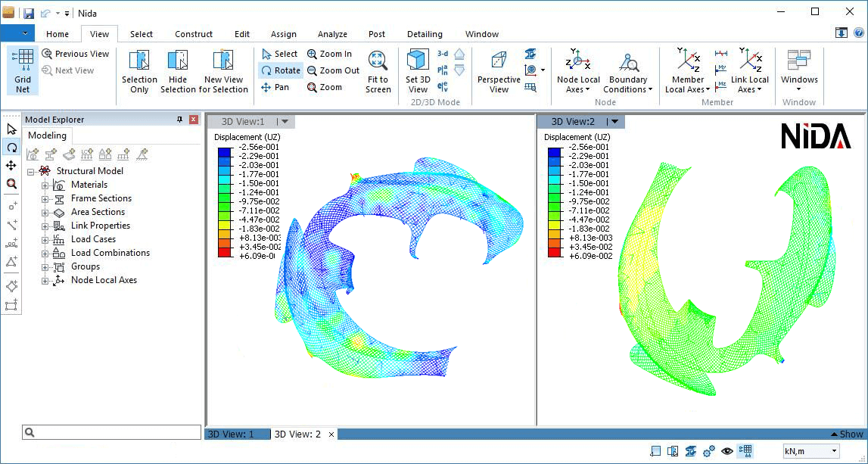The image size is (868, 464).
Task: Select the zoom magnifier in left toolbar
Action: coord(11,184)
